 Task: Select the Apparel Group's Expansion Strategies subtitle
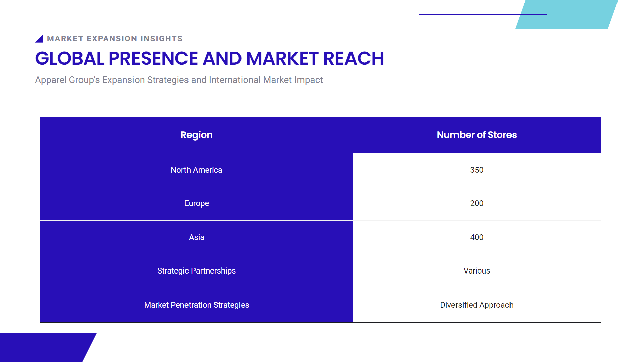tap(179, 80)
